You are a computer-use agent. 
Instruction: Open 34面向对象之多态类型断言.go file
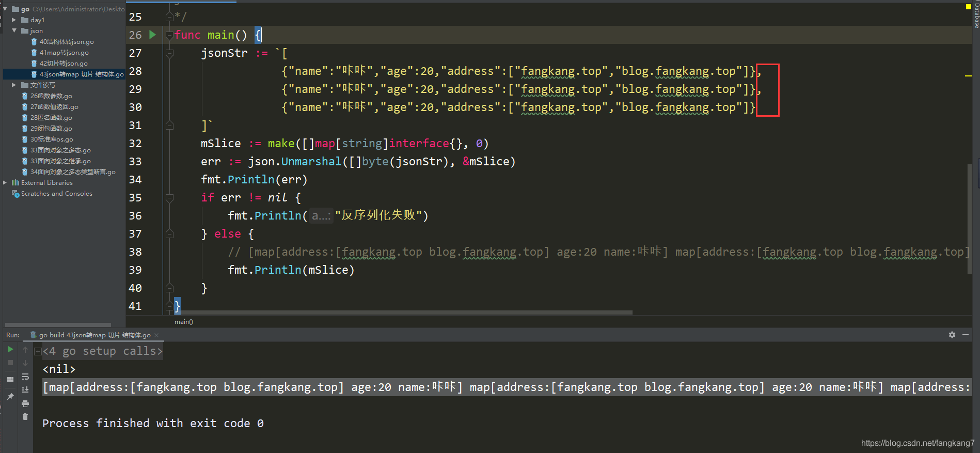pyautogui.click(x=73, y=171)
